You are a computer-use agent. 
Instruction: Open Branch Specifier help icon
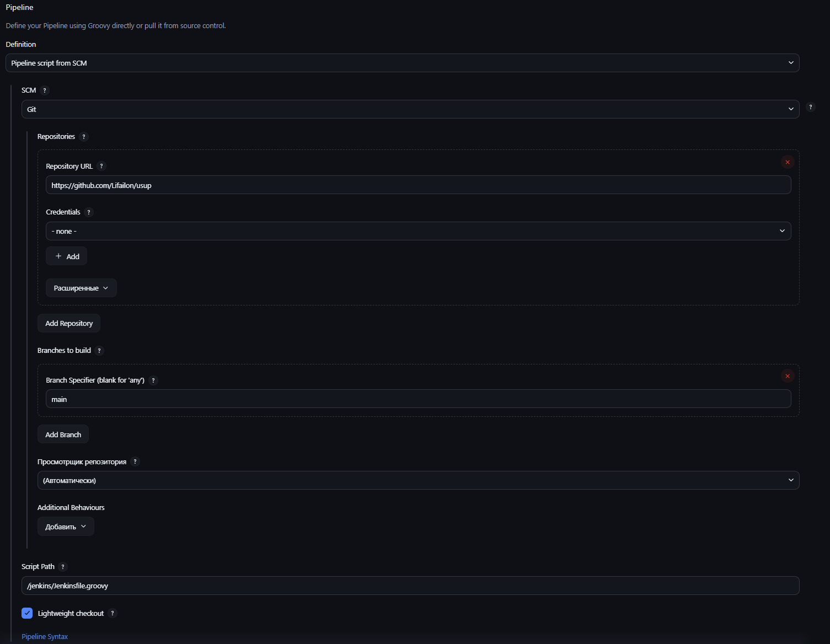click(x=153, y=380)
